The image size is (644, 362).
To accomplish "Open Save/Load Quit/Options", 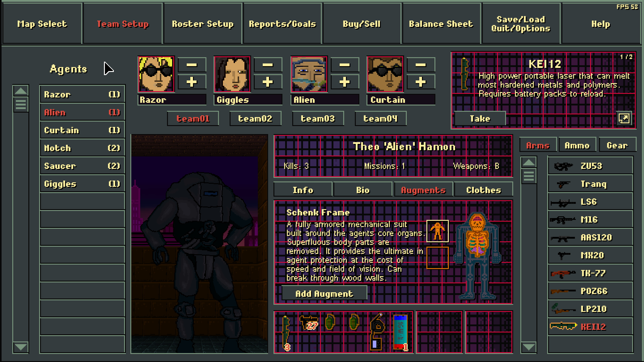I will 521,24.
